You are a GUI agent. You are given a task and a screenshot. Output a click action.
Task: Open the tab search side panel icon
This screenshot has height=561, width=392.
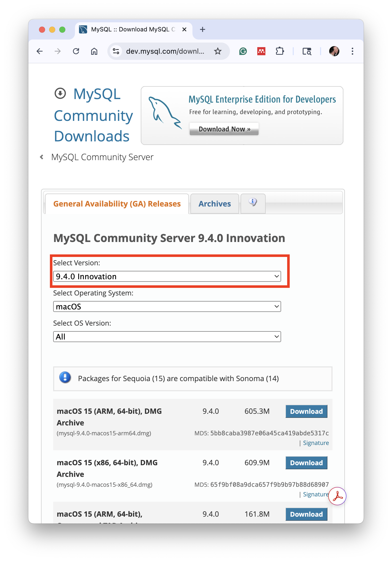[x=307, y=51]
